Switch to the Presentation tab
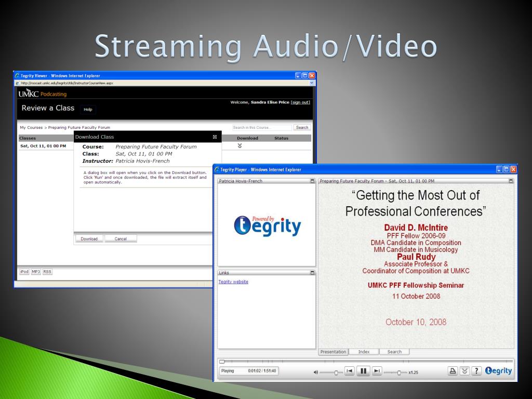532x399 pixels. point(333,352)
